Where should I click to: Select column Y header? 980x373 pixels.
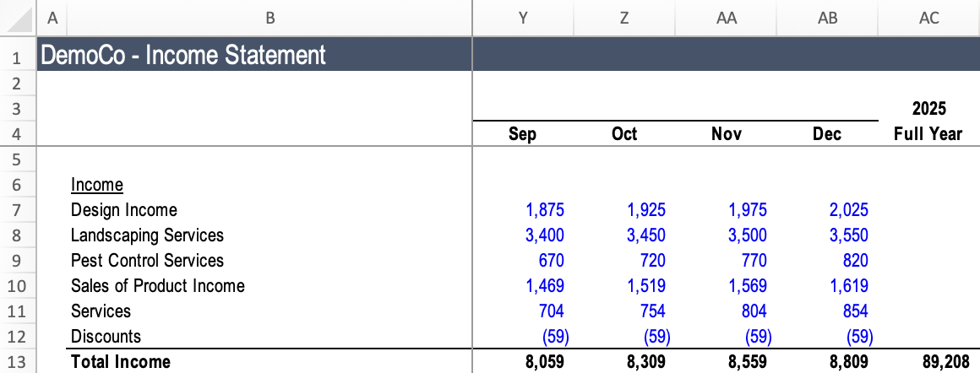(x=523, y=18)
